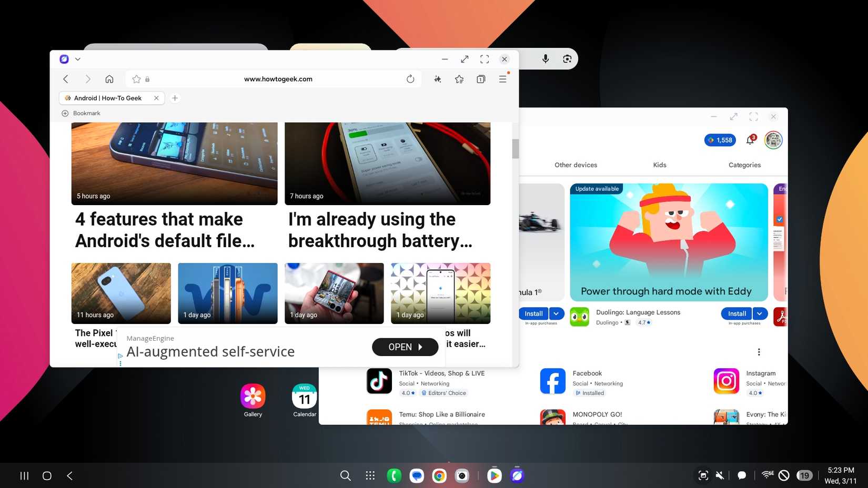Image resolution: width=868 pixels, height=488 pixels.
Task: Open the browser AI sparkle tool
Action: [x=437, y=79]
